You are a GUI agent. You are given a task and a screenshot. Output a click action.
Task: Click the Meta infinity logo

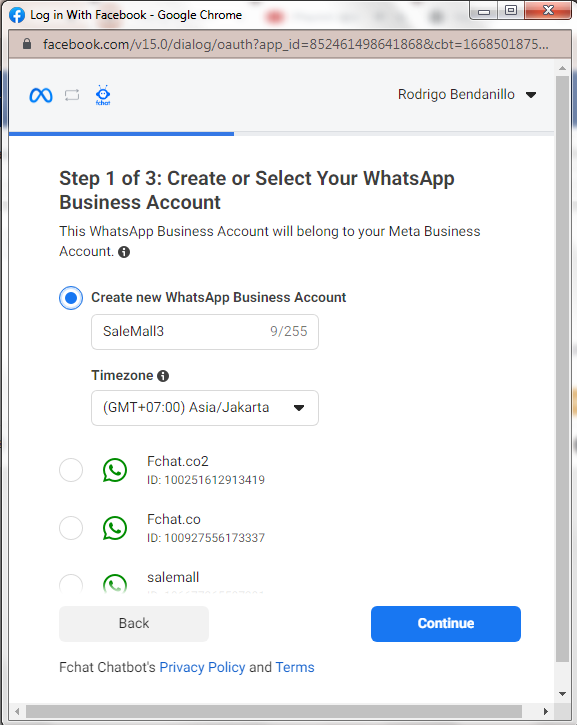(41, 95)
